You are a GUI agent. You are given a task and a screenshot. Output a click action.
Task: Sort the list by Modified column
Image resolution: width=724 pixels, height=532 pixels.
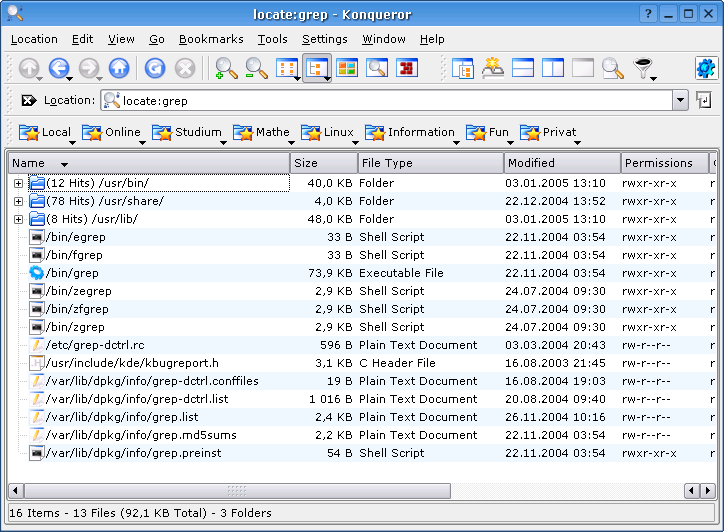pyautogui.click(x=561, y=163)
